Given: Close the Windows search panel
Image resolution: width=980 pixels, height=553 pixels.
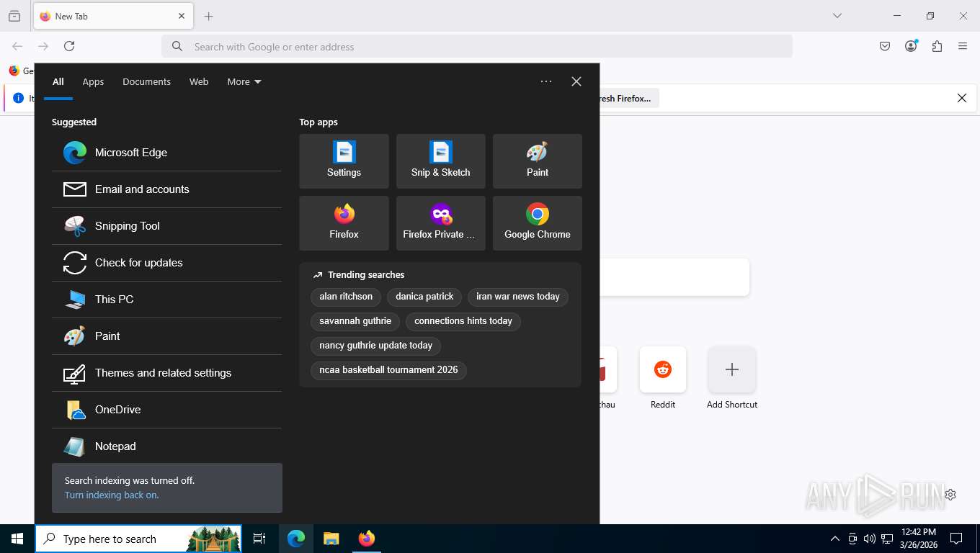Looking at the screenshot, I should tap(576, 81).
